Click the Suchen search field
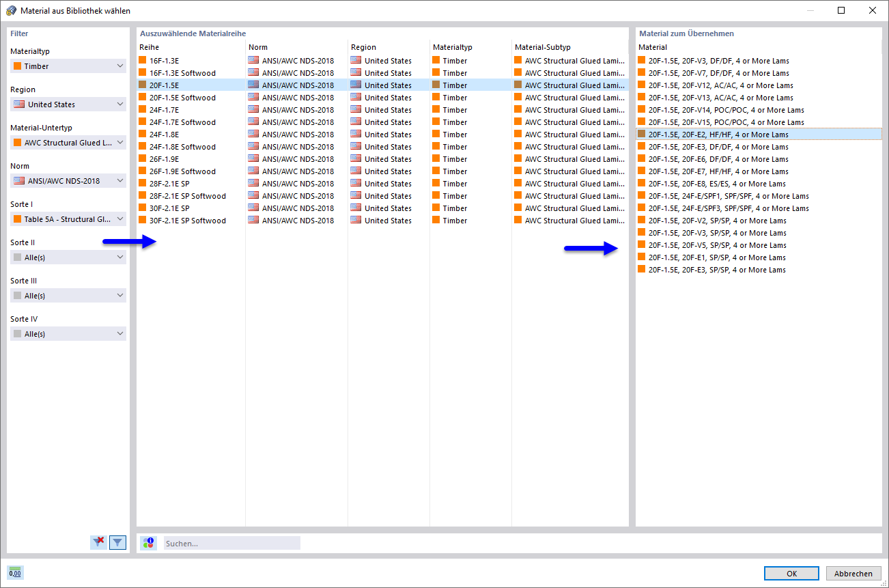 coord(231,544)
